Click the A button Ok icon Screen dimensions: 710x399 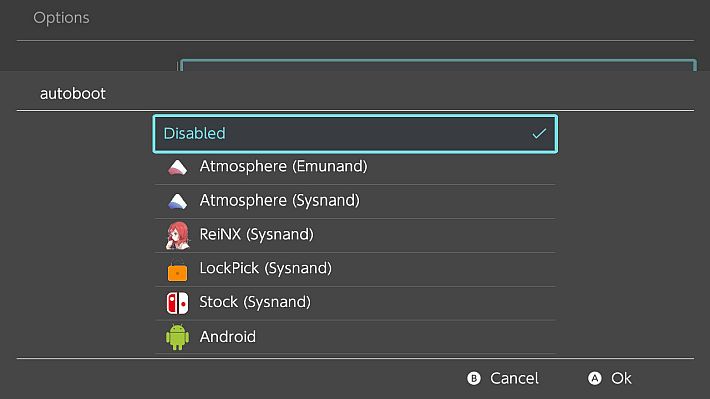(x=595, y=378)
